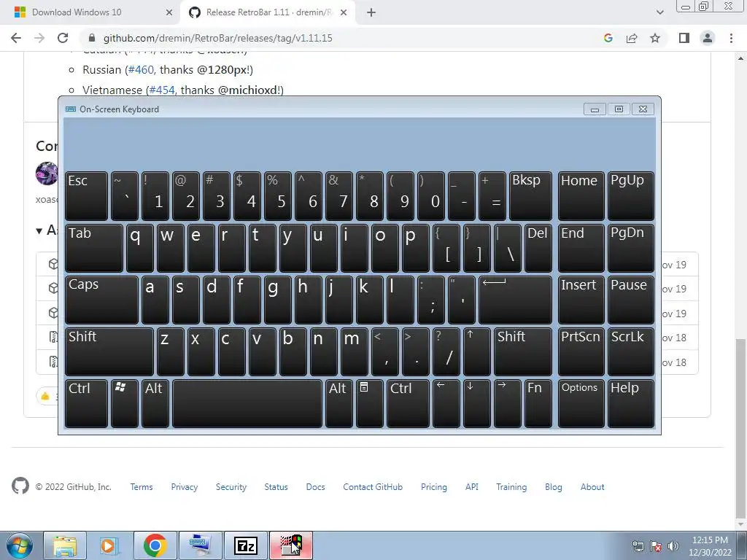The width and height of the screenshot is (747, 560).
Task: Click the Esc key on the On-Screen Keyboard
Action: 86,196
